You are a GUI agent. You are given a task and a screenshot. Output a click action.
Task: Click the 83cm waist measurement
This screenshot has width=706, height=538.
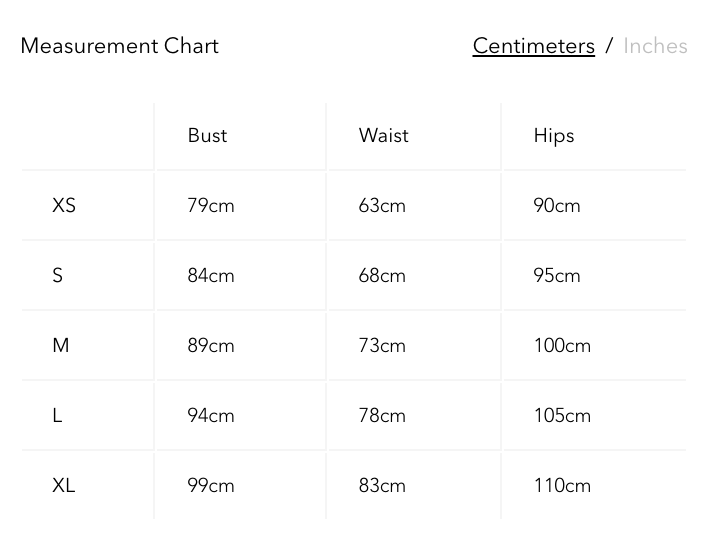[382, 486]
